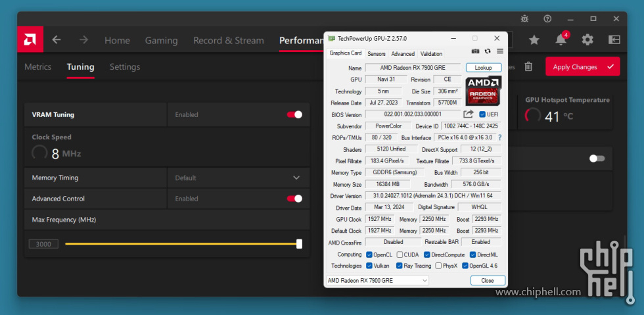Open the settings gear in Adrenalin
Viewport: 644px width, 315px height.
click(587, 40)
